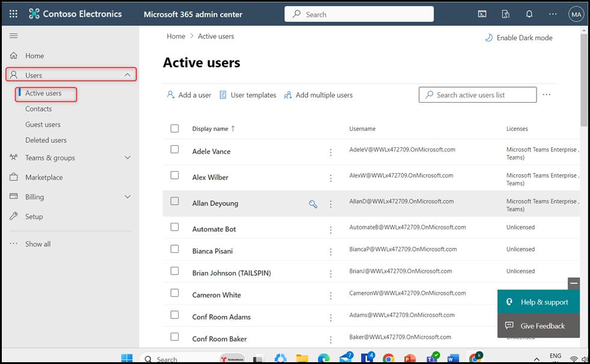
Task: Go to Deleted users in sidebar
Action: [46, 140]
